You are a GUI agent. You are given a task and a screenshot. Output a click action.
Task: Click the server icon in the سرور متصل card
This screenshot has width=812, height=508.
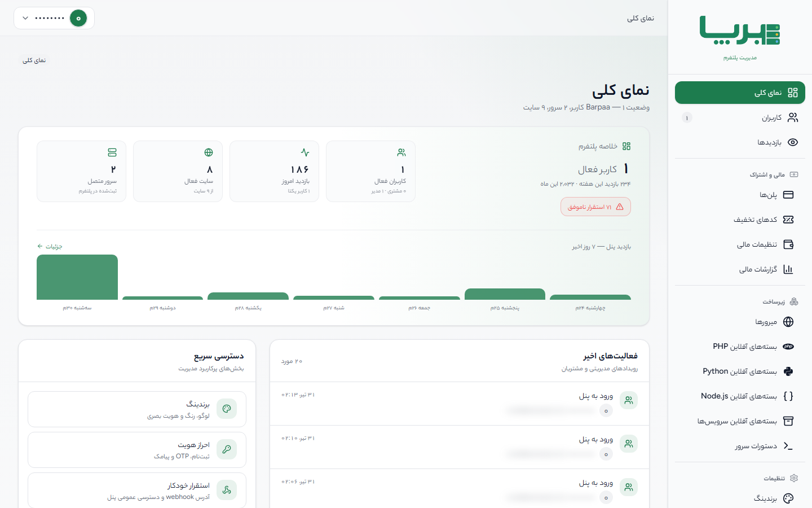(112, 152)
